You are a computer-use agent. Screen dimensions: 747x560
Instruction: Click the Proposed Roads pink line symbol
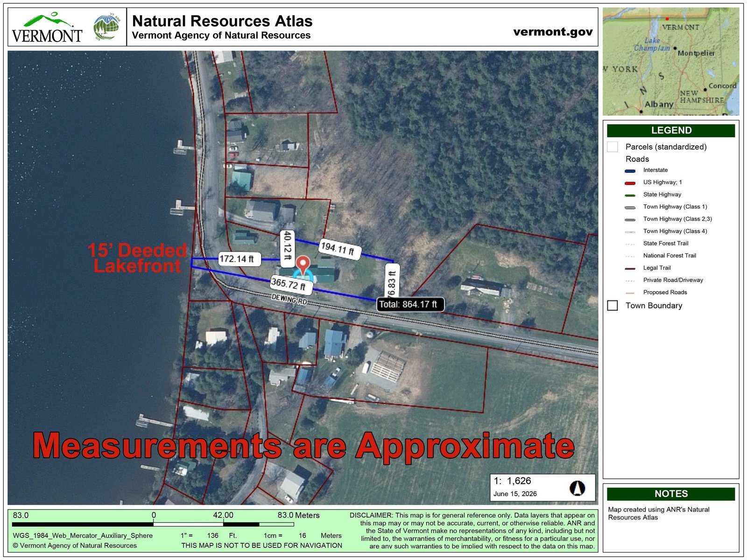[x=630, y=293]
